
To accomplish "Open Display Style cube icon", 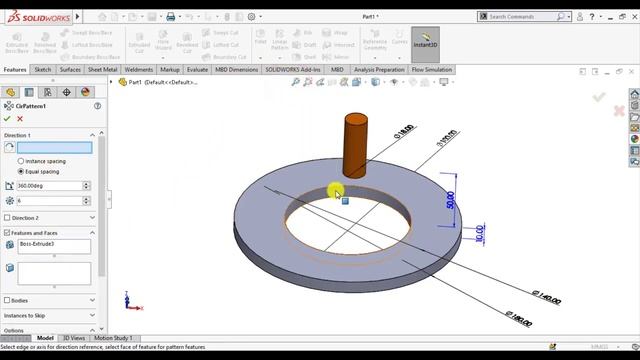I will pos(375,82).
